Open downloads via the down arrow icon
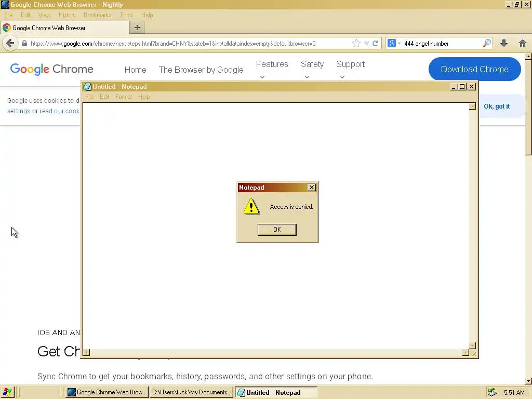Screen dimensions: 532x399 (504, 43)
